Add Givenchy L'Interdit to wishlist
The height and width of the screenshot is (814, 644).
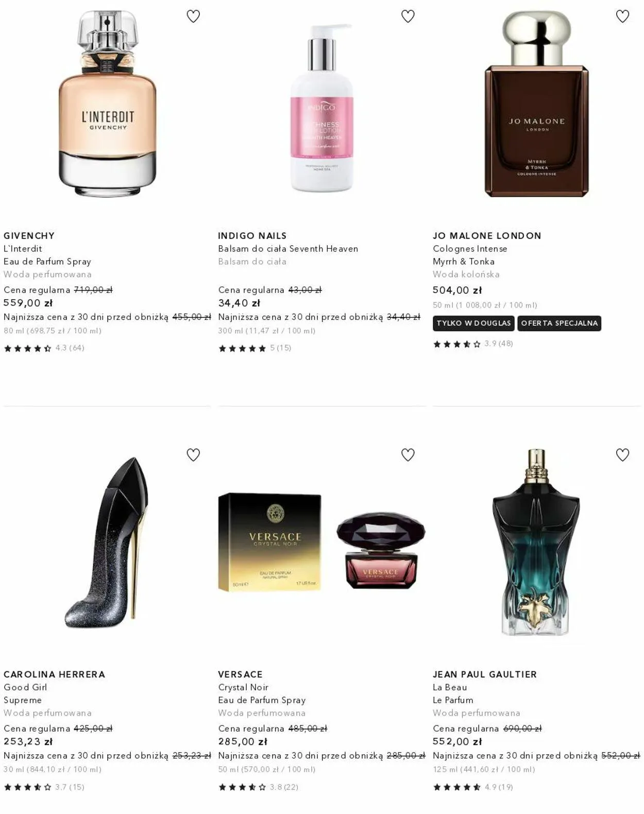coord(193,16)
